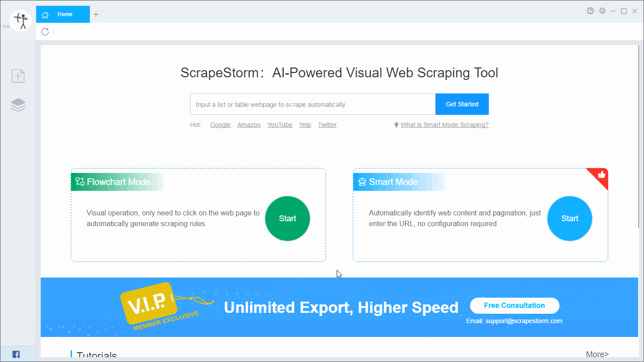The height and width of the screenshot is (362, 644).
Task: Open a new task with the plus-document icon
Action: tap(18, 76)
